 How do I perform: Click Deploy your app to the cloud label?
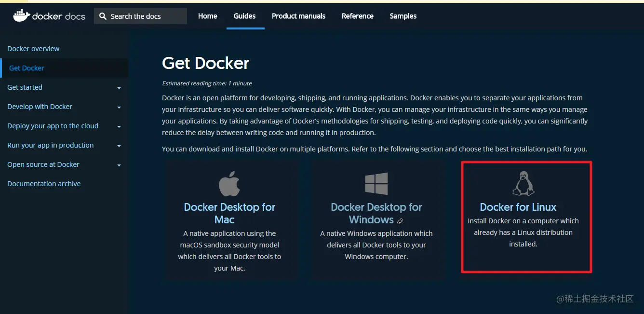click(53, 126)
